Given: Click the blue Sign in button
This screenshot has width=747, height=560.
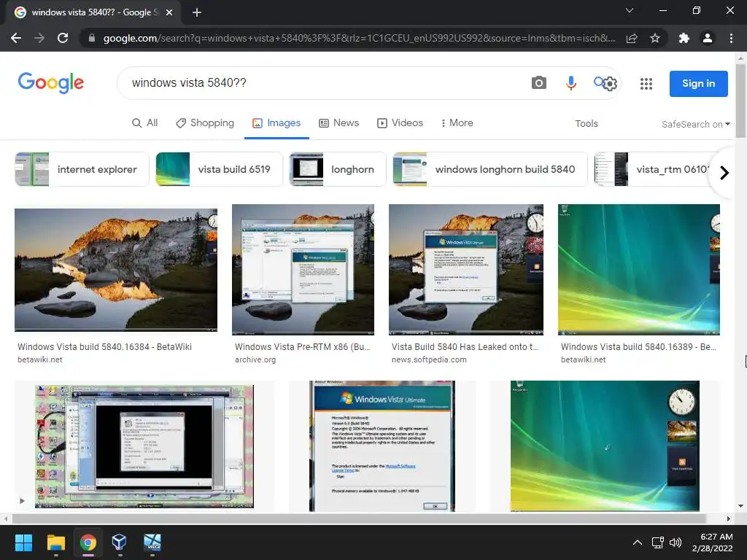Looking at the screenshot, I should 698,83.
